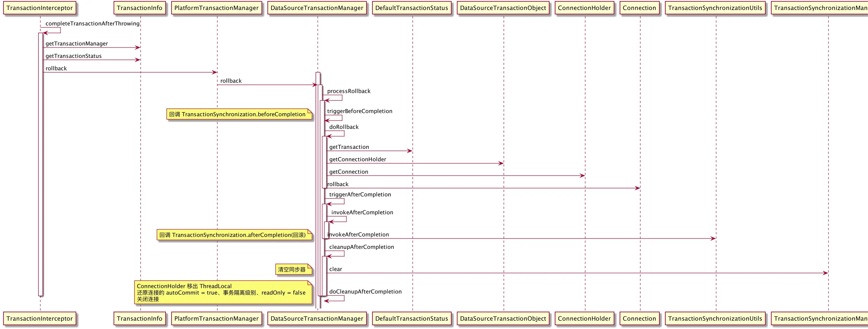Click the top TransactionInfo participant box
This screenshot has width=868, height=329.
click(139, 8)
